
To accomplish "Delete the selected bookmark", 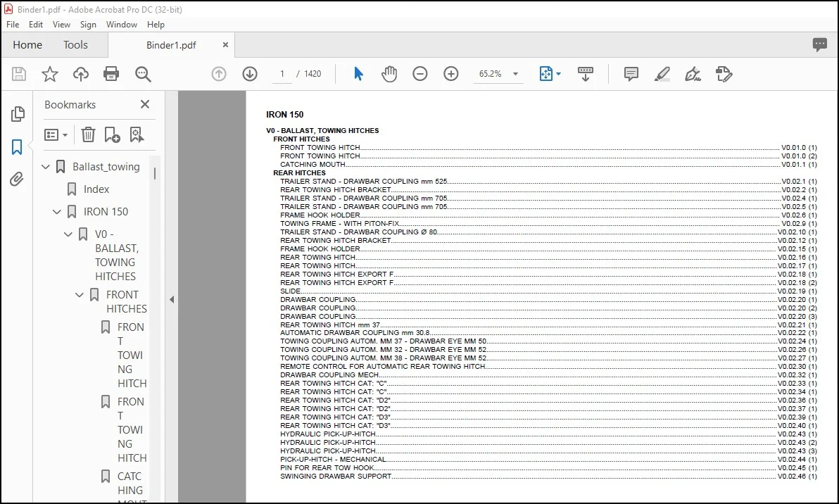I will [88, 134].
